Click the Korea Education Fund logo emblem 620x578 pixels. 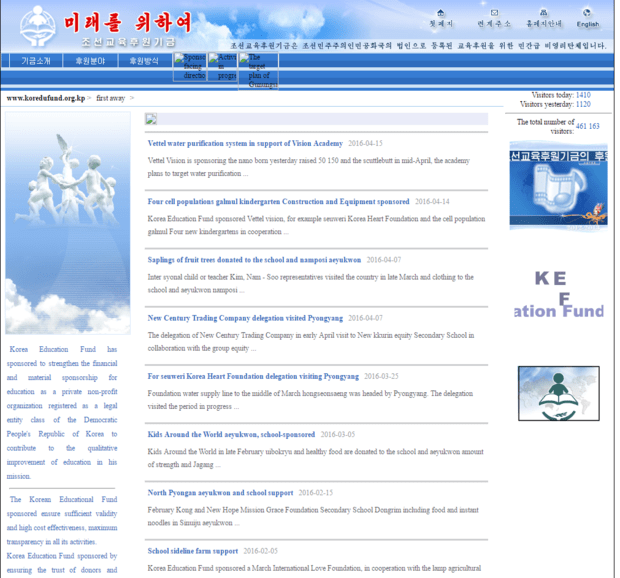36,25
